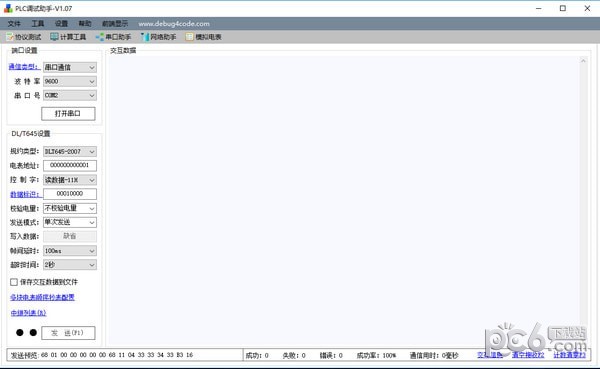Image resolution: width=600 pixels, height=369 pixels.
Task: Click the 电表地址 input field
Action: [70, 165]
